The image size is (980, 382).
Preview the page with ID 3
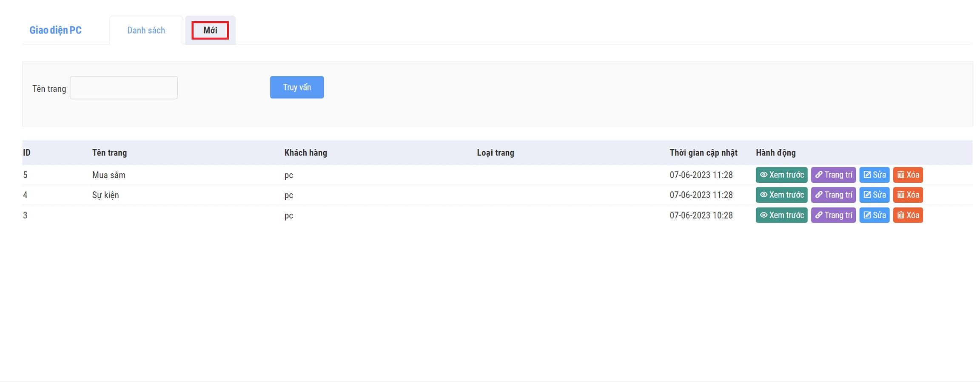coord(781,215)
